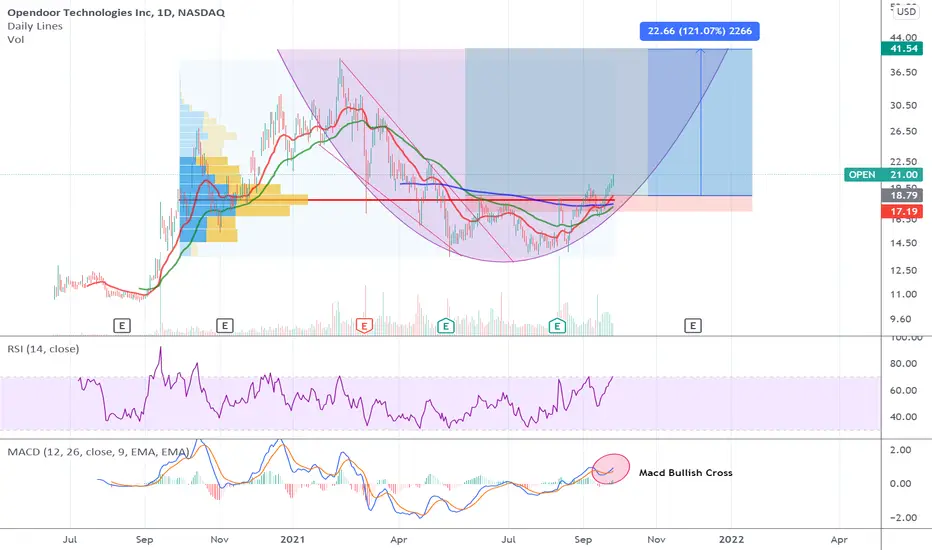Click the 80.00 RSI scale value
Screen dimensions: 932x550
point(903,364)
